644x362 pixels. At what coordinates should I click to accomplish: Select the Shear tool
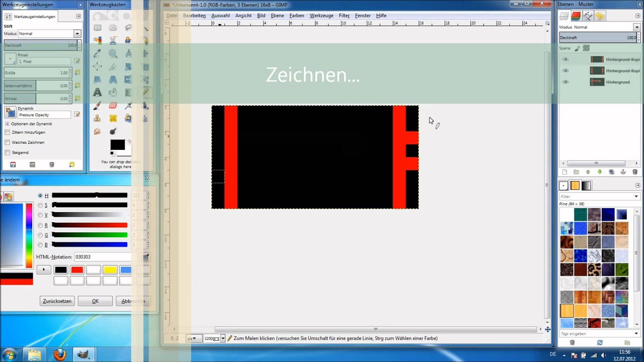pos(97,79)
